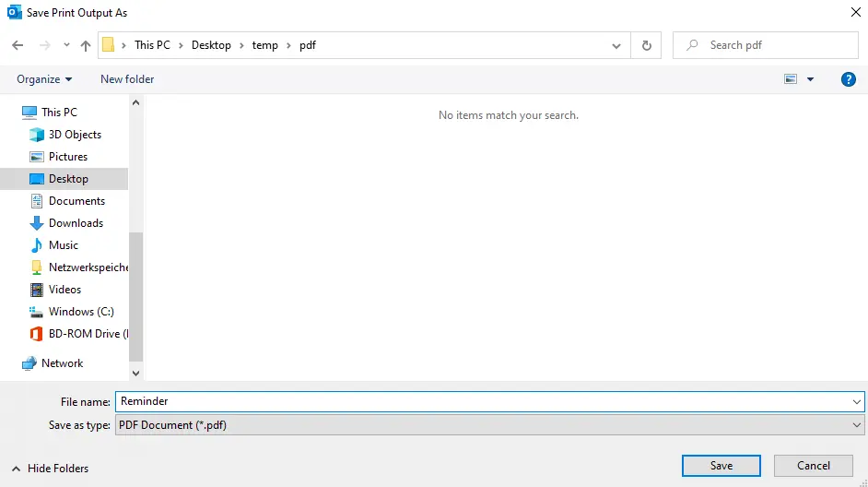
Task: Click the Netzwerkspeicher network folder icon
Action: [x=37, y=267]
